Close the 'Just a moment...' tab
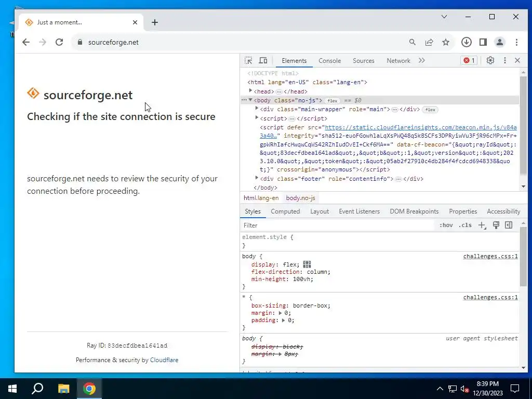The height and width of the screenshot is (399, 532). (135, 22)
